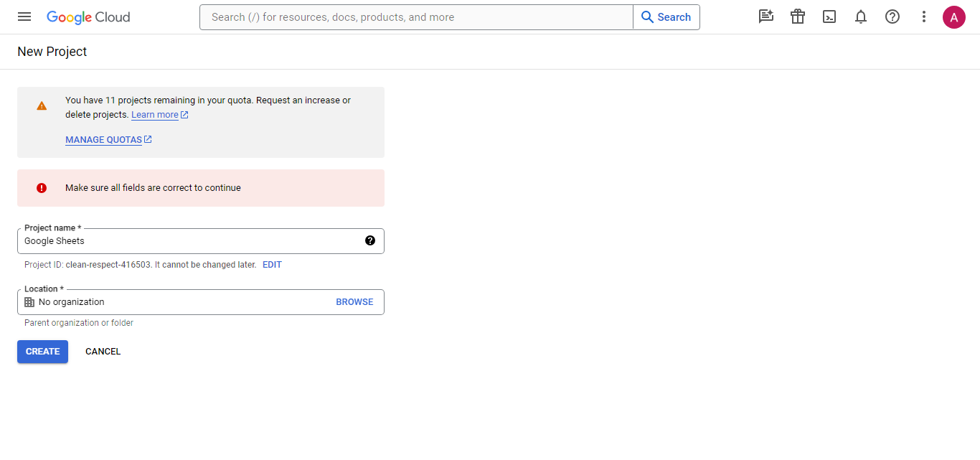Activate Cloud Shell terminal icon
Screen dimensions: 980x460
click(x=829, y=17)
